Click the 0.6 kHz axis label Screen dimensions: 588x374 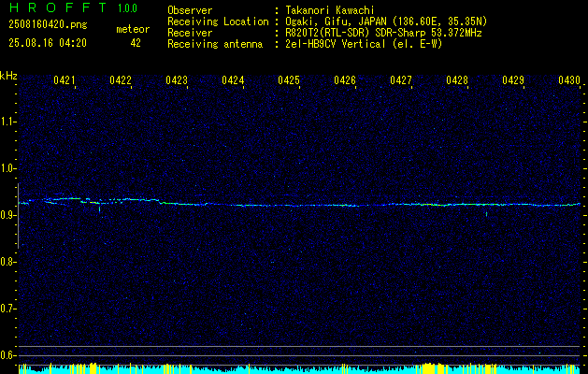coord(7,355)
